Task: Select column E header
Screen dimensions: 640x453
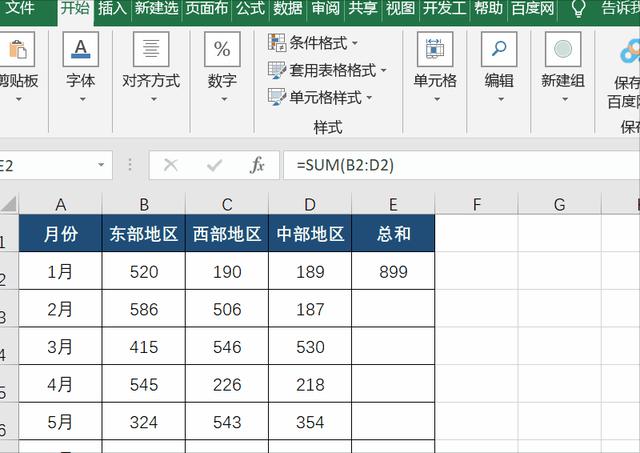Action: pyautogui.click(x=393, y=204)
